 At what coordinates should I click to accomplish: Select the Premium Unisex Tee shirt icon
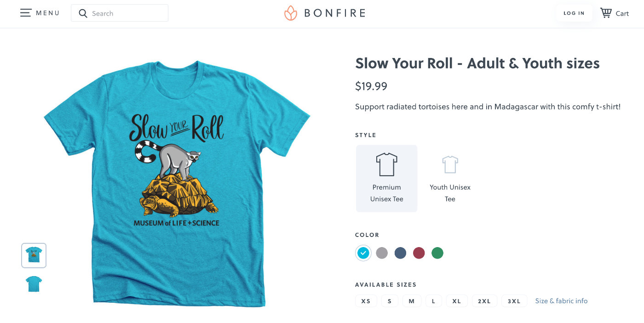[386, 164]
